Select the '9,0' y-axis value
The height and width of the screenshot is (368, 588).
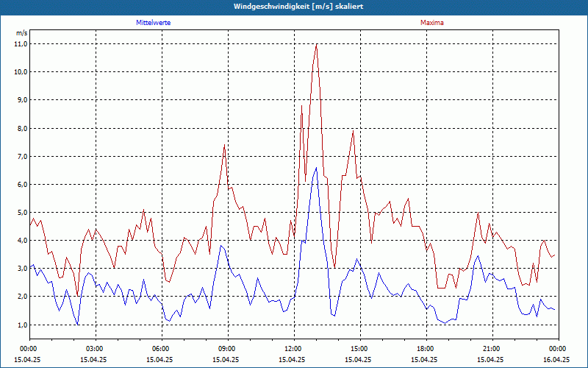pos(23,100)
